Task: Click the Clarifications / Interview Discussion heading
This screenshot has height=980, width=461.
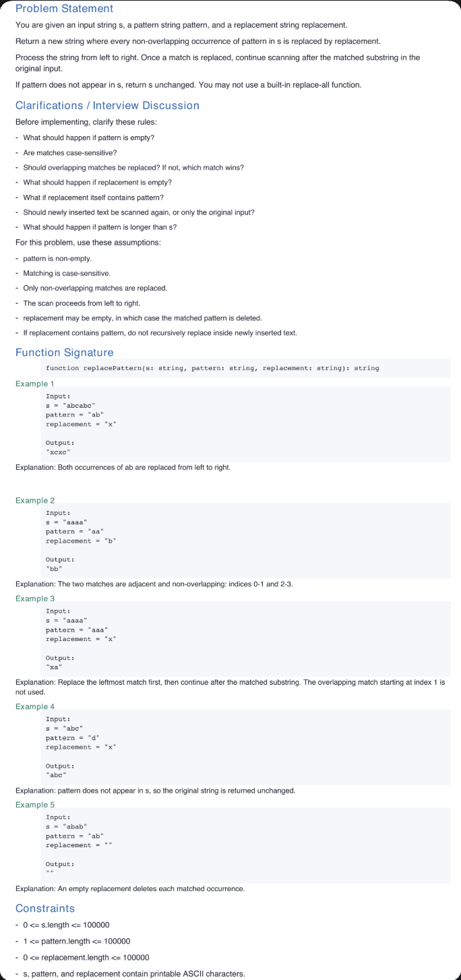Action: pos(107,105)
